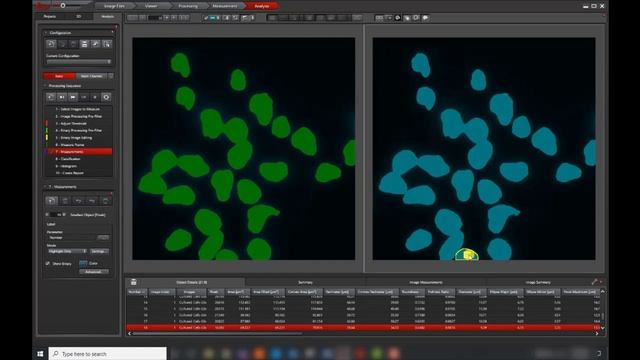640x360 pixels.
Task: Fast-forward through the processing sequence
Action: coord(73,97)
